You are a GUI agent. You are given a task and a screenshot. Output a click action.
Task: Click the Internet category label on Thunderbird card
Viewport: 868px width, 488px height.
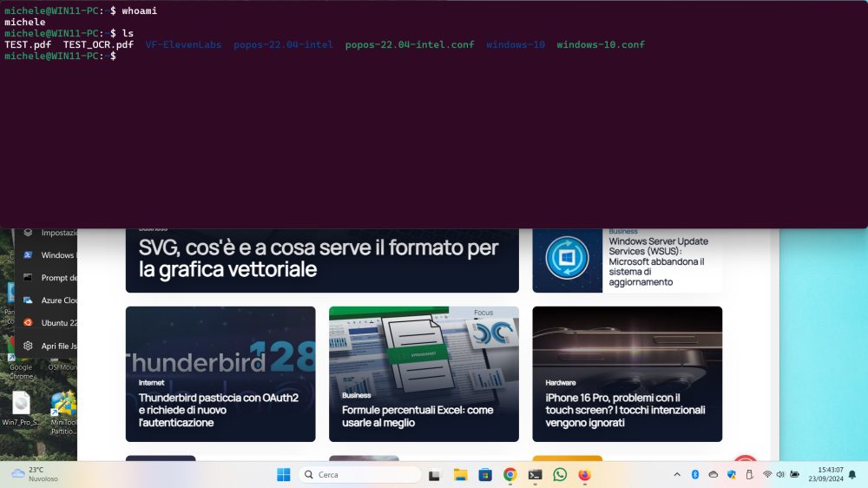(151, 383)
